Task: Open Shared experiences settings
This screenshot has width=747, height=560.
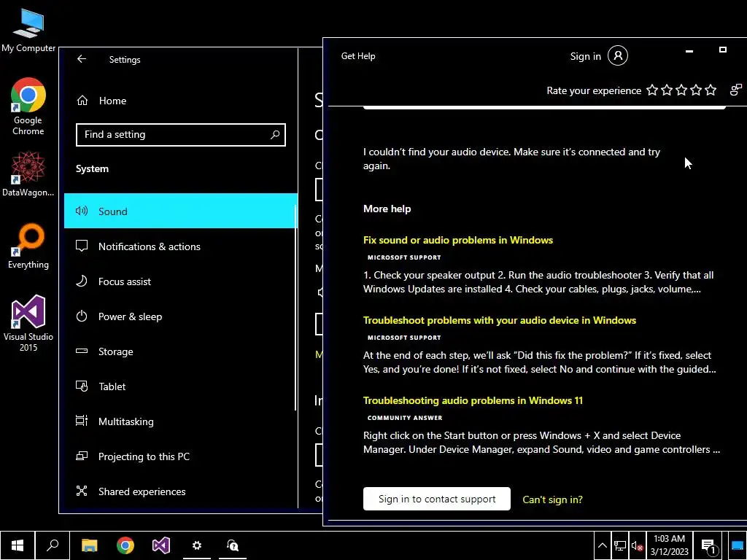Action: click(x=181, y=491)
